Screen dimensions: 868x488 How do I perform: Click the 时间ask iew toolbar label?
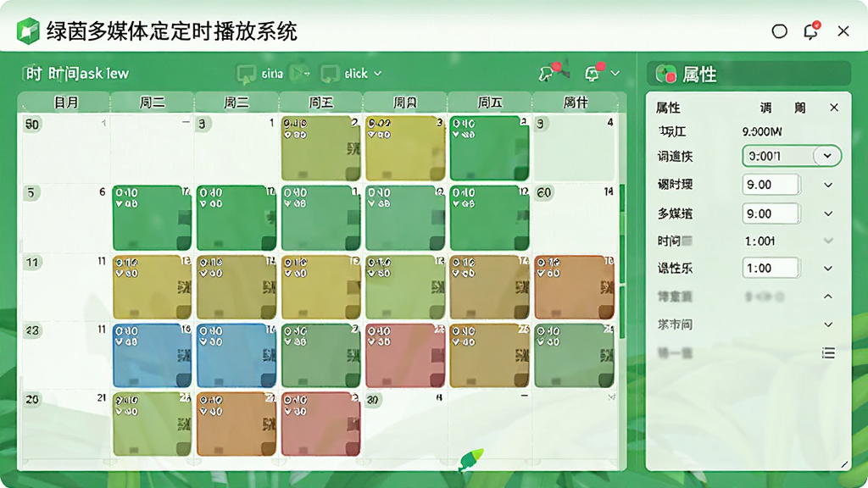[x=88, y=73]
